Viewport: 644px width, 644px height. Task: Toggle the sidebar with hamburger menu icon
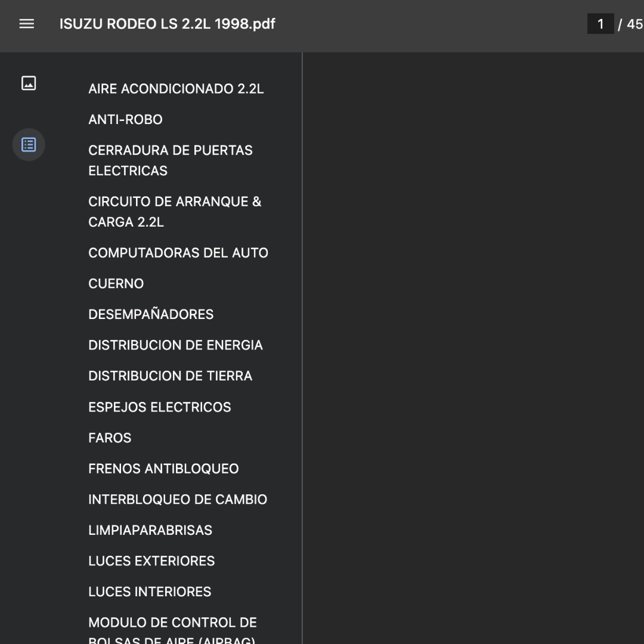tap(27, 24)
